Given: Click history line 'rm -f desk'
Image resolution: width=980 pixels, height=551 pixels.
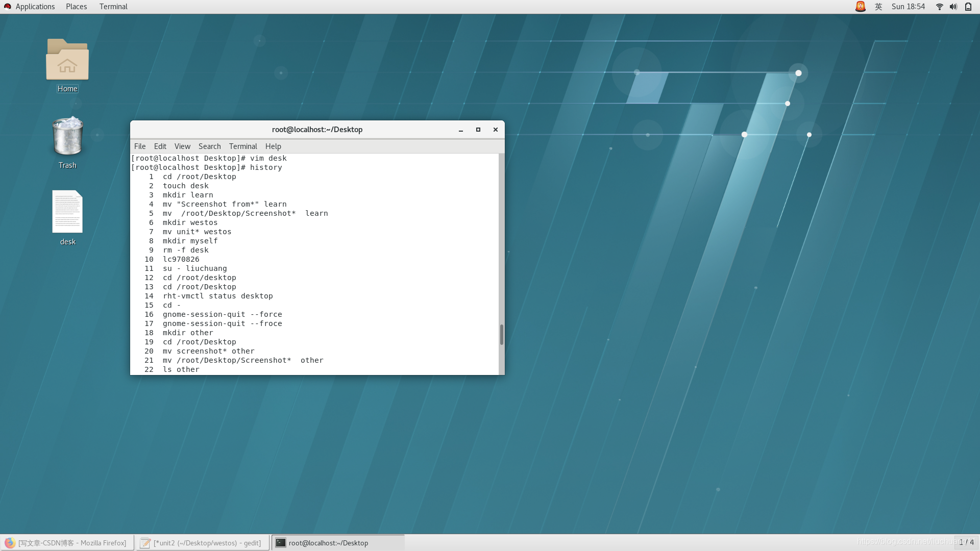Looking at the screenshot, I should tap(186, 250).
